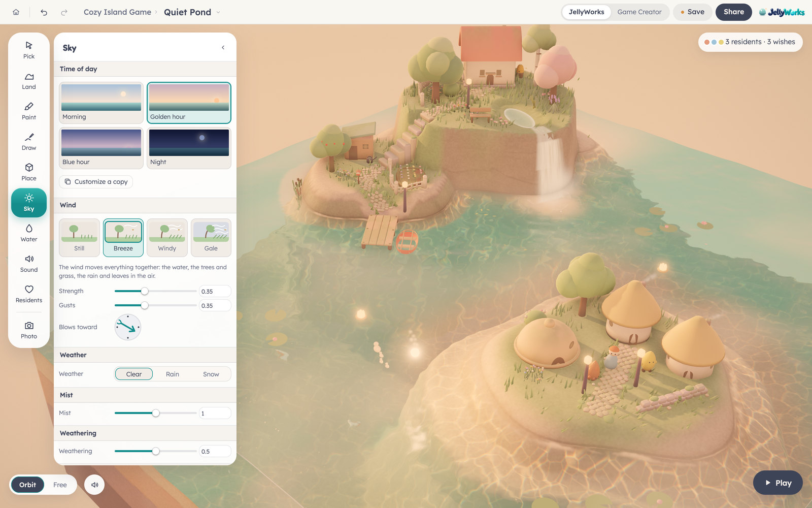The width and height of the screenshot is (812, 508).
Task: Choose Night time of day
Action: point(189,148)
